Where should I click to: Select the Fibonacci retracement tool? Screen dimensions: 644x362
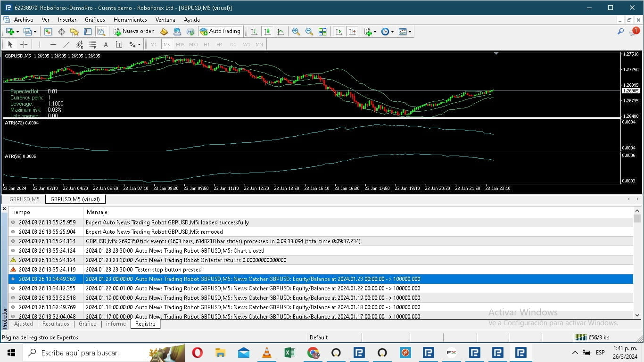(x=93, y=44)
